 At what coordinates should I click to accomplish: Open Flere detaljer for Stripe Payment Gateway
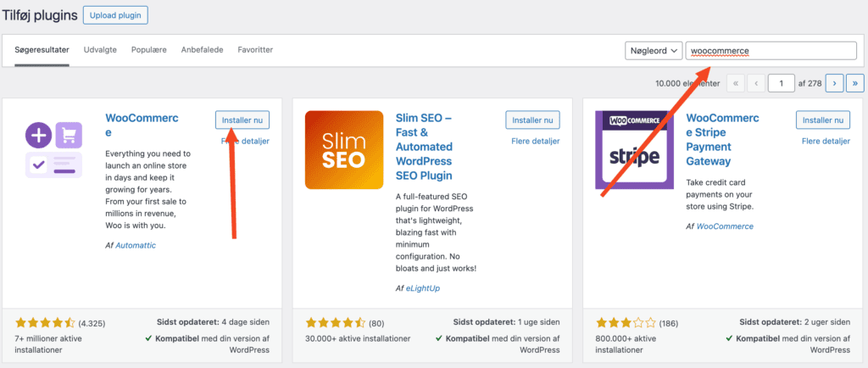[x=826, y=141]
